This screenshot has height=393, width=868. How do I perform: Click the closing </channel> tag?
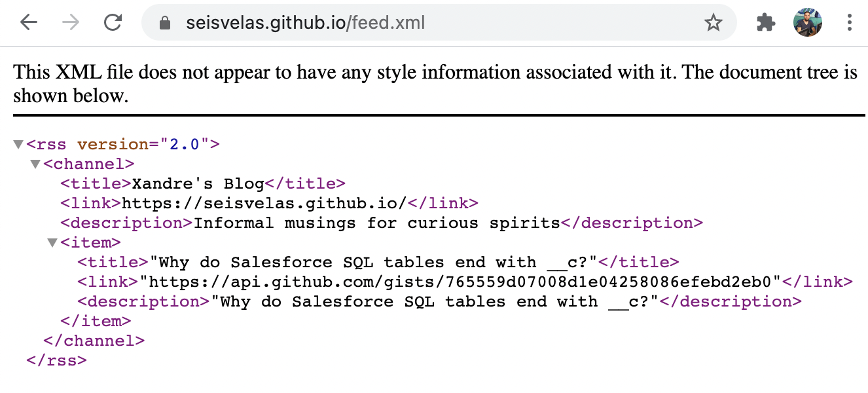94,341
